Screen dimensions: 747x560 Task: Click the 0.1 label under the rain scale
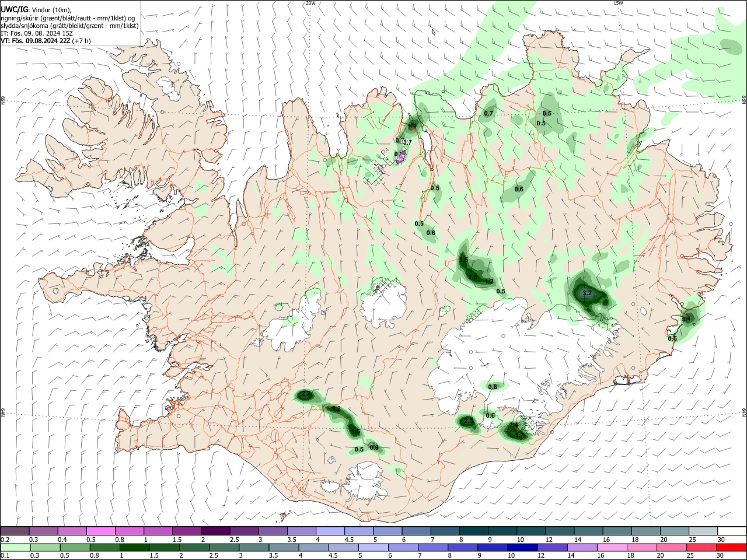click(x=5, y=556)
